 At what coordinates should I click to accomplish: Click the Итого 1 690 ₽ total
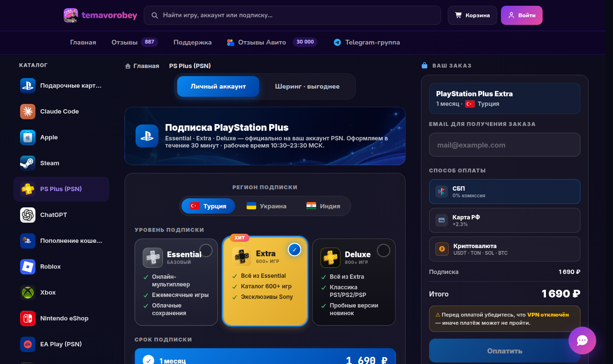(x=505, y=294)
